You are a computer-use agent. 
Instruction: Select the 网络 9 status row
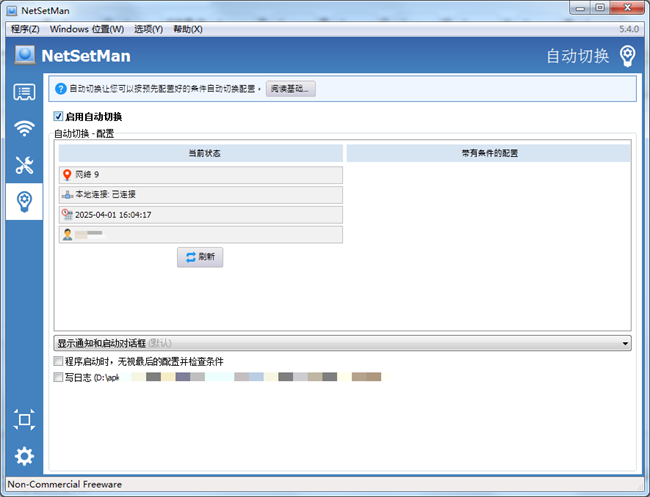click(x=201, y=175)
